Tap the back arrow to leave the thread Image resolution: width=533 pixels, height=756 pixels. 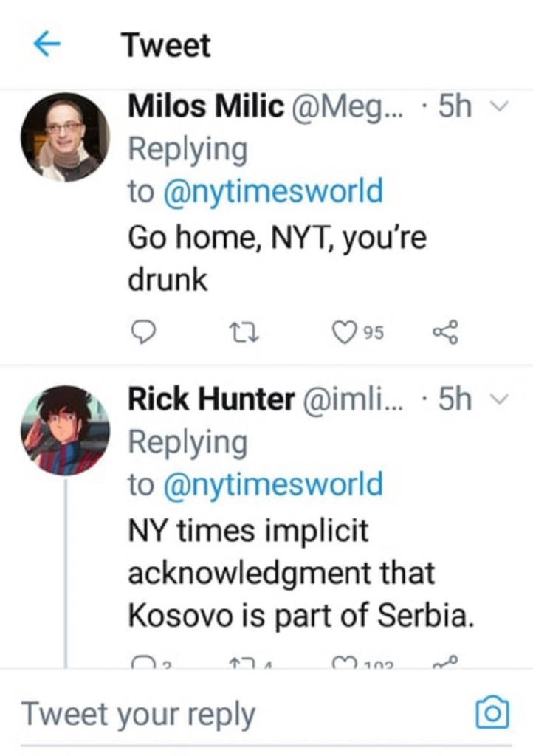[46, 44]
